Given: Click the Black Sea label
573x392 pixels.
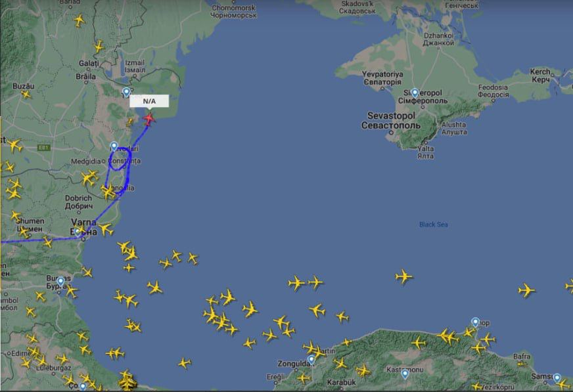Looking at the screenshot, I should pyautogui.click(x=434, y=225).
